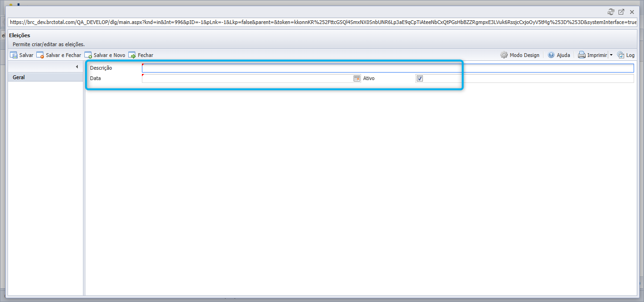Viewport: 644px width, 302px height.
Task: Click the Imprimir printer icon
Action: click(x=582, y=55)
